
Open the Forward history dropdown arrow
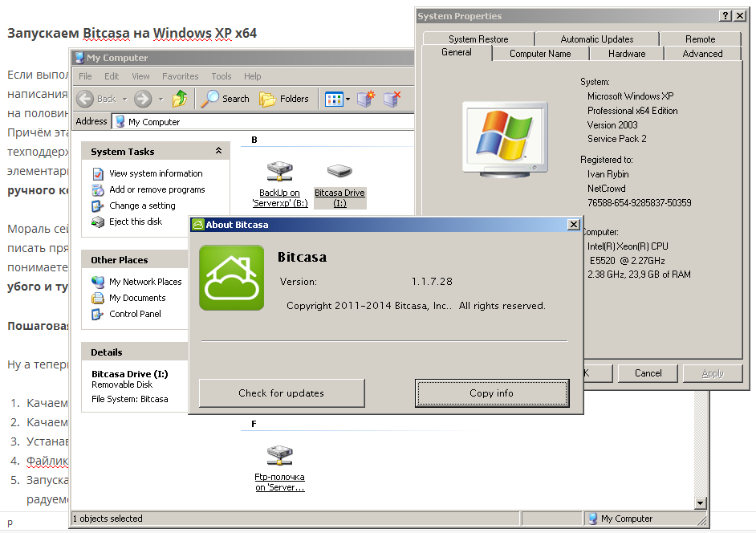(x=161, y=99)
